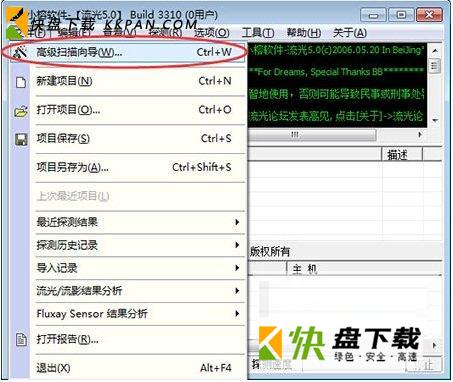Expand the 最近探测结果 submenu
This screenshot has width=453, height=382.
138,222
